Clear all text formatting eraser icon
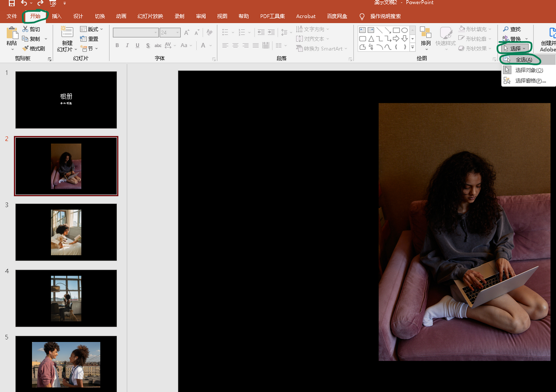Image resolution: width=556 pixels, height=392 pixels. tap(209, 32)
